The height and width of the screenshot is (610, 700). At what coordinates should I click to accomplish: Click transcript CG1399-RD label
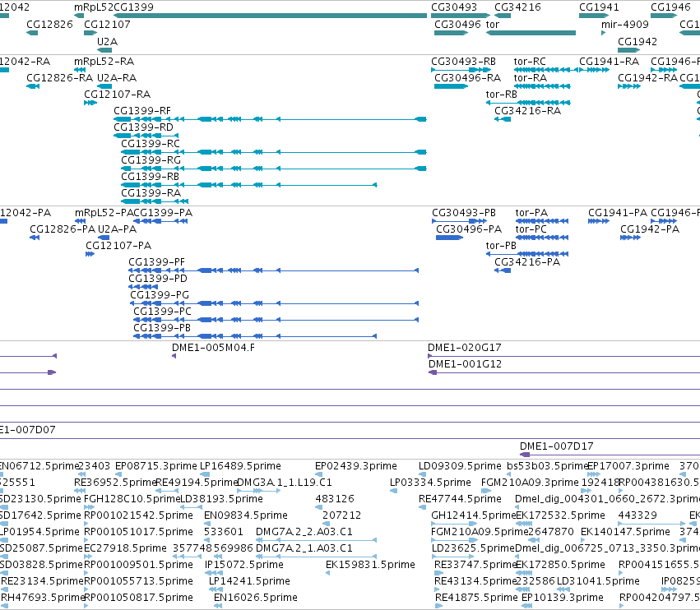click(143, 127)
